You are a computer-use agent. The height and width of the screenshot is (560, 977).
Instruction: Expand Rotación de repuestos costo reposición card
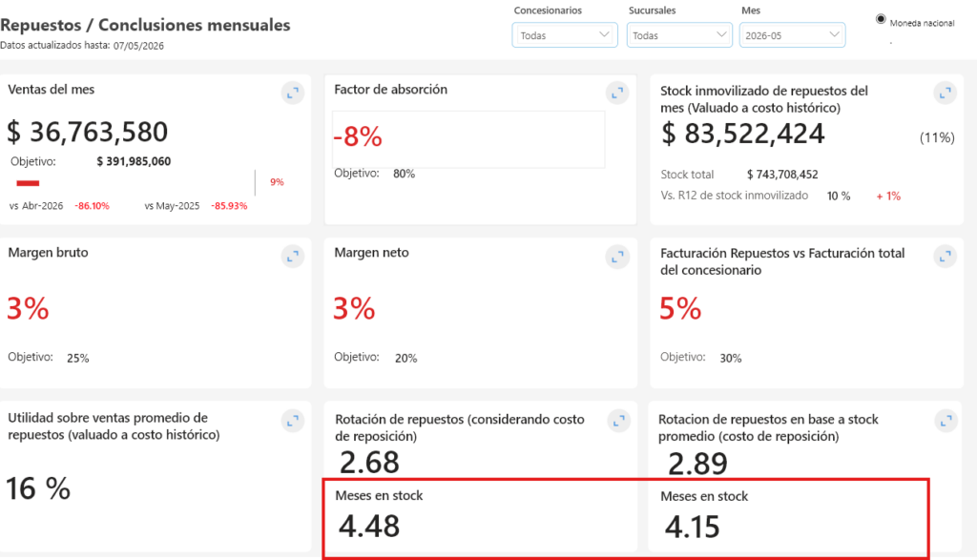pyautogui.click(x=618, y=421)
